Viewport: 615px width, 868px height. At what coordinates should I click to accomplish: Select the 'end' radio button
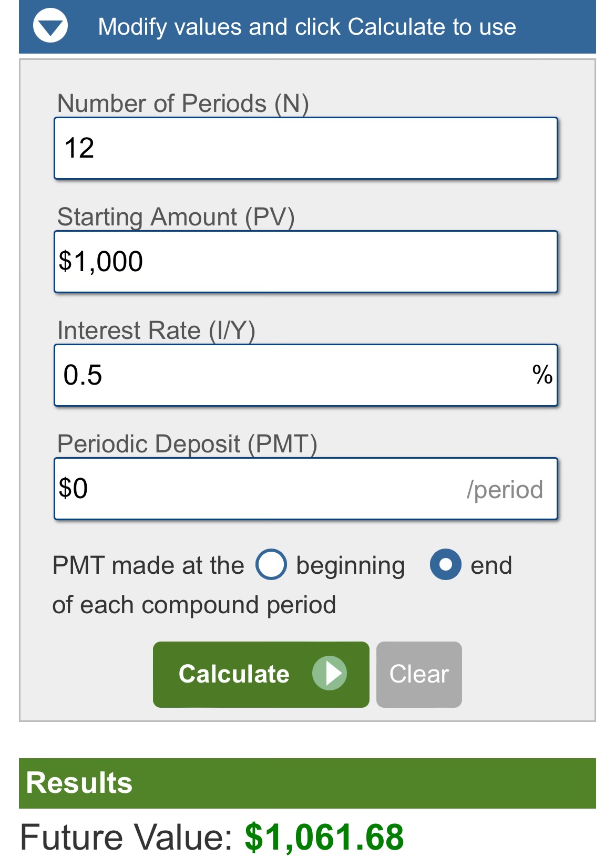(446, 565)
